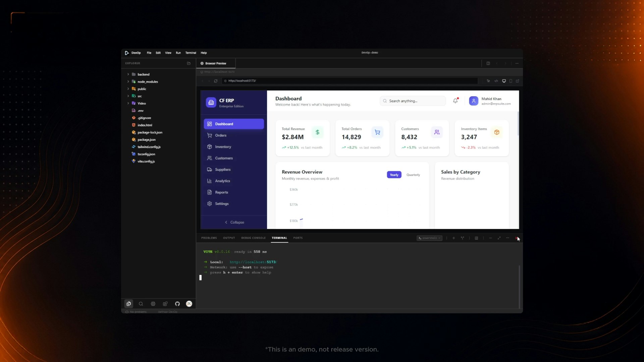Viewport: 644px width, 362px height.
Task: Click the localhost:5173 address bar
Action: tap(350, 81)
